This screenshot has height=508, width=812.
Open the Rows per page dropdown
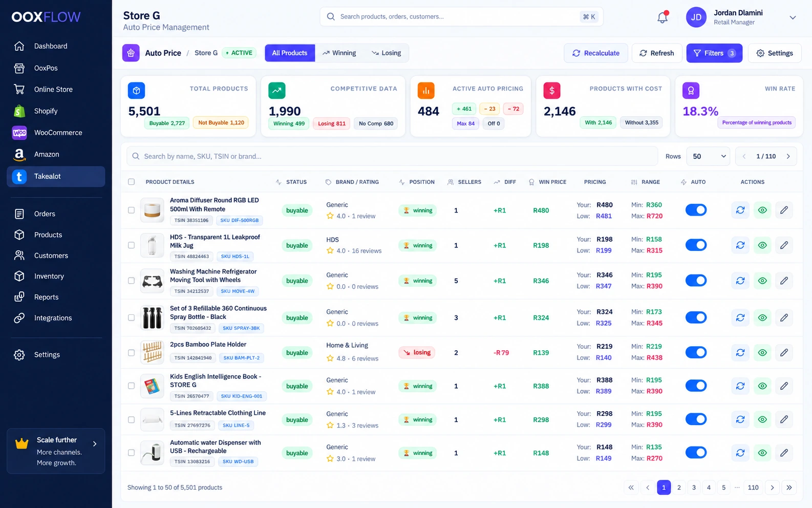coord(709,156)
